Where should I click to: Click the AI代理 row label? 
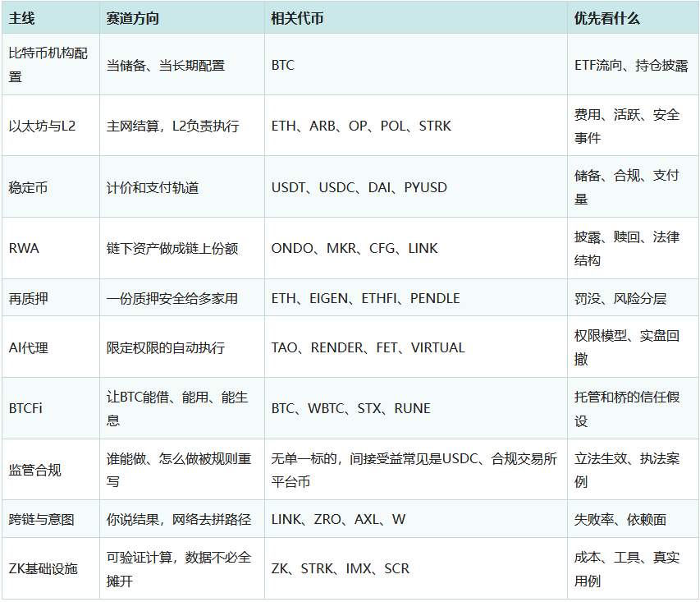pyautogui.click(x=51, y=347)
